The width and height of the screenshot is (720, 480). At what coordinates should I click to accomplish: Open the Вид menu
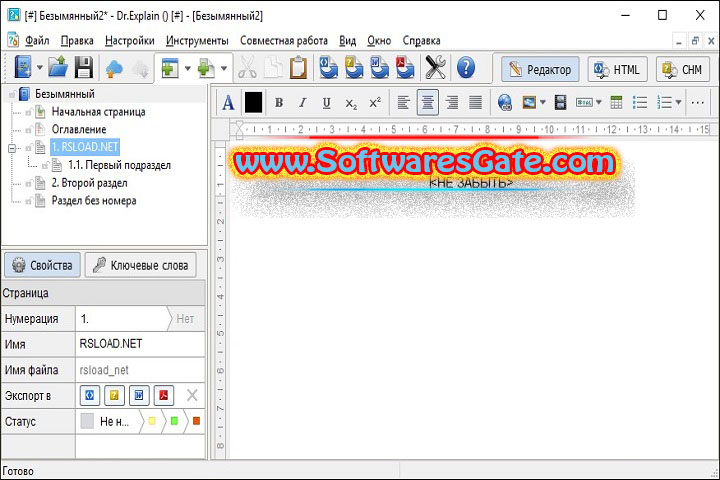click(x=348, y=41)
